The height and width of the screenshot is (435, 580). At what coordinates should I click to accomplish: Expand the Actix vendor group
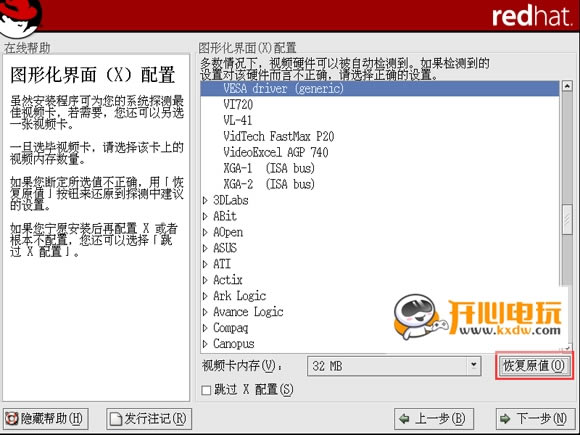click(x=205, y=280)
